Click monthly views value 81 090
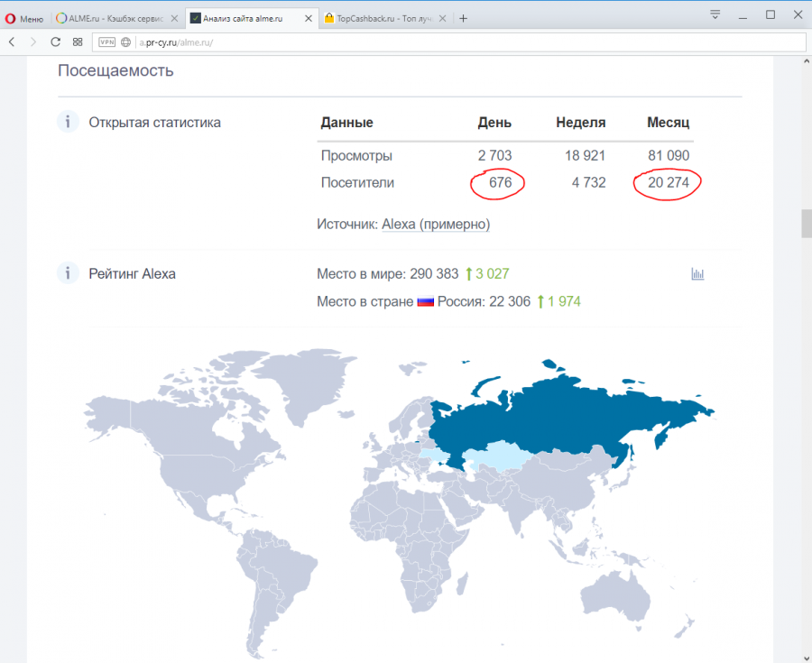The width and height of the screenshot is (812, 663). tap(669, 155)
